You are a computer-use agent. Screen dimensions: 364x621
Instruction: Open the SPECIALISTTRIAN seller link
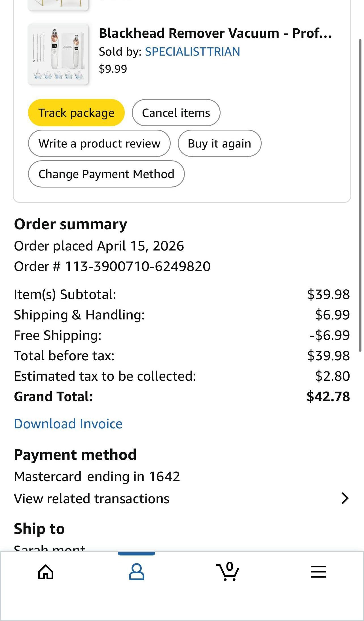pos(192,52)
